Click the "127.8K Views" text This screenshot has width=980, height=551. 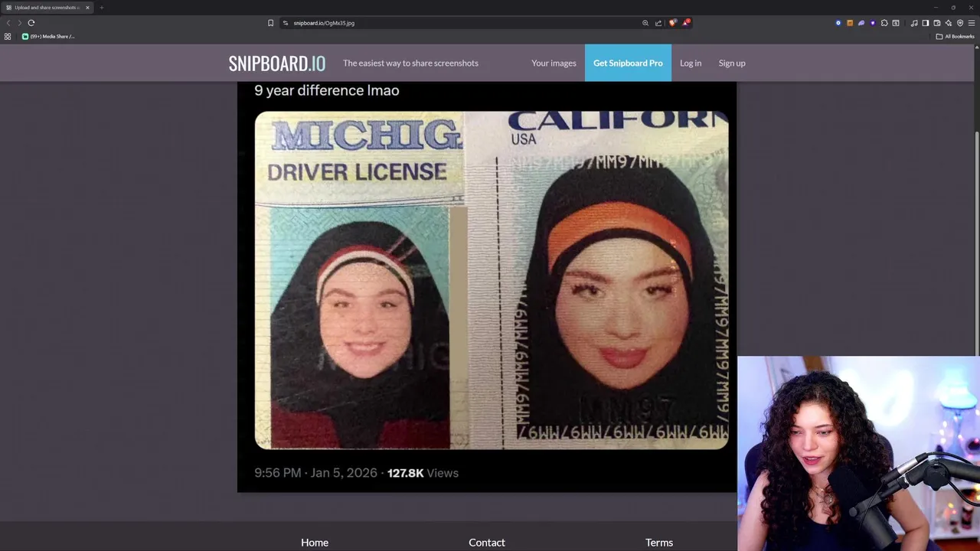click(x=423, y=473)
